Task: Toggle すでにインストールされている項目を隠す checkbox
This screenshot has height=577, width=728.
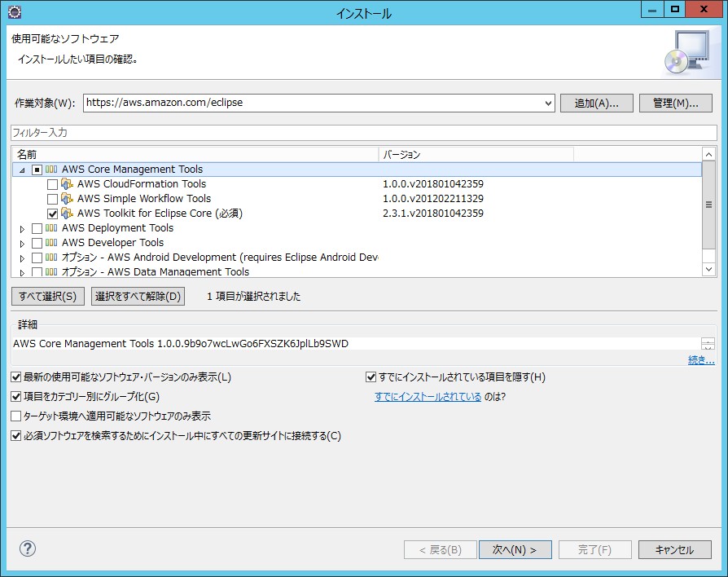Action: (x=371, y=377)
